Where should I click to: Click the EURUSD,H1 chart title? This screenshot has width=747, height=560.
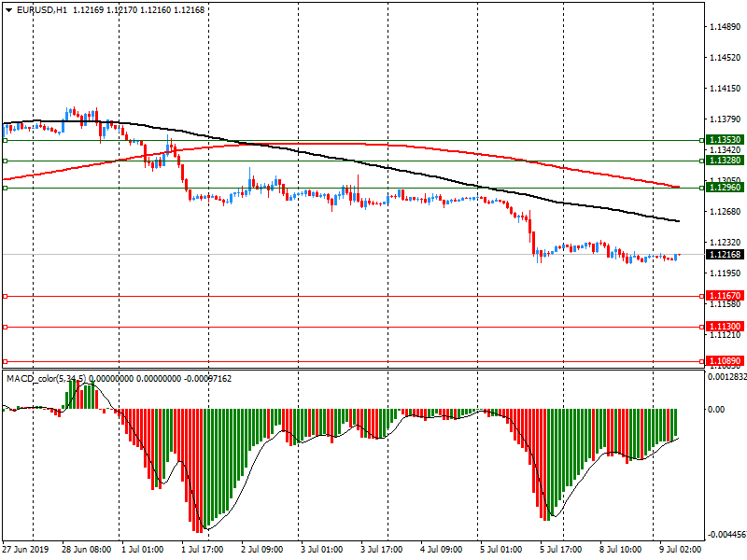click(42, 10)
